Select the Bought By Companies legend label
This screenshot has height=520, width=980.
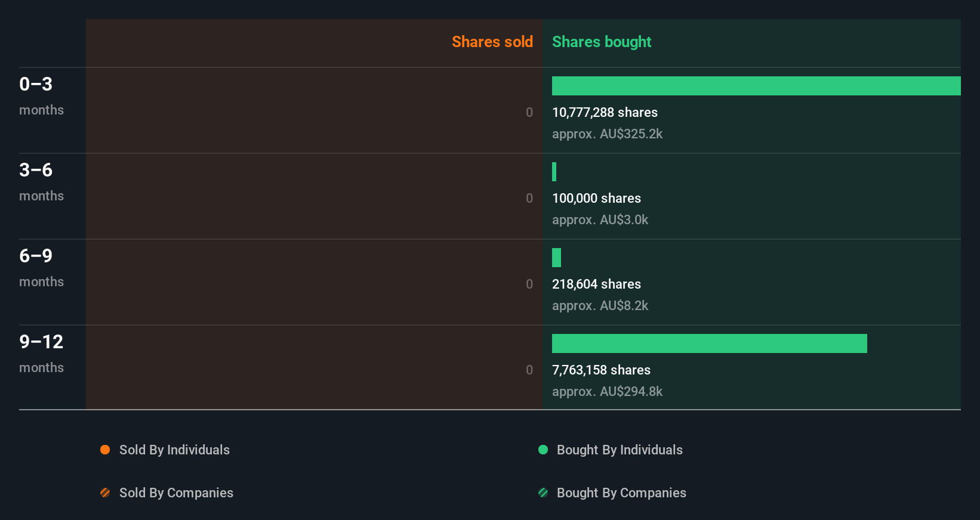[621, 493]
